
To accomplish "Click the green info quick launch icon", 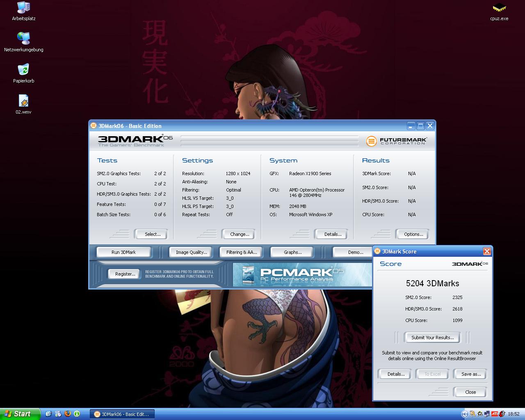I will pyautogui.click(x=77, y=414).
